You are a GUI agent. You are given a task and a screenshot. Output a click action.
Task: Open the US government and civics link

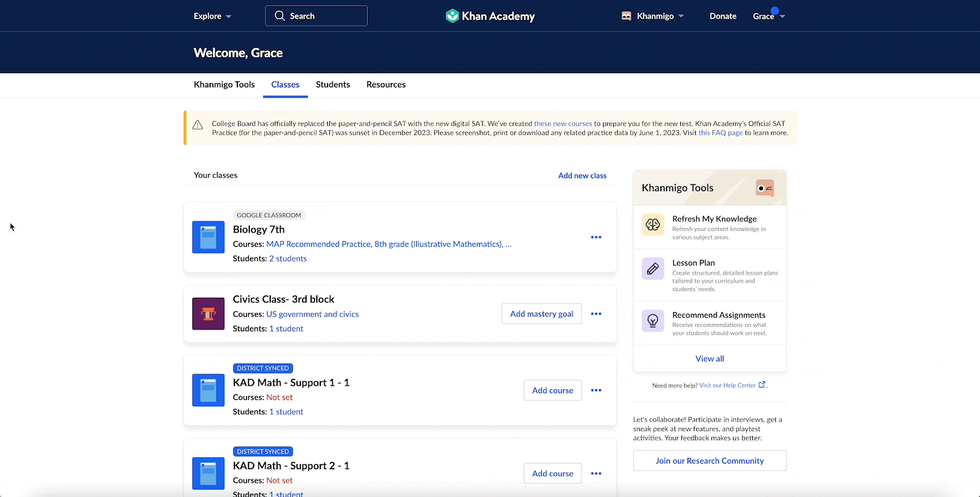pos(312,314)
